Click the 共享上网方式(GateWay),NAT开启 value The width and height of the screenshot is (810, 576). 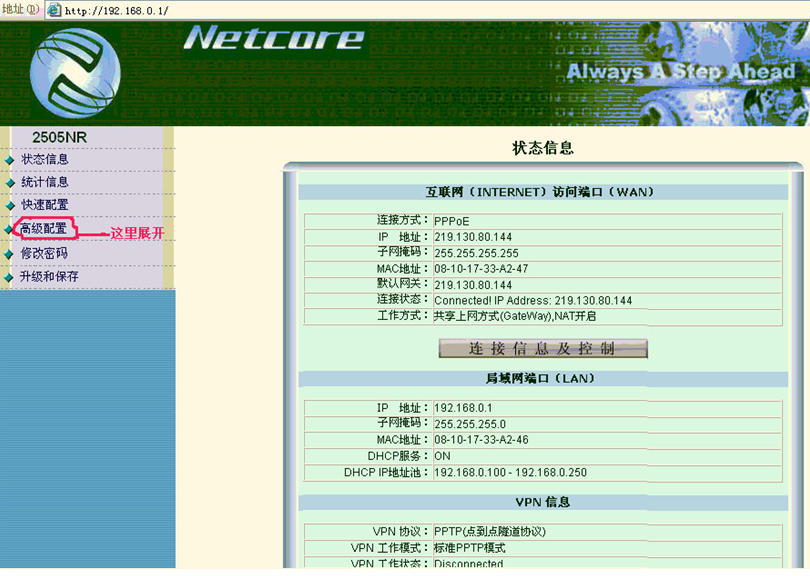coord(515,316)
